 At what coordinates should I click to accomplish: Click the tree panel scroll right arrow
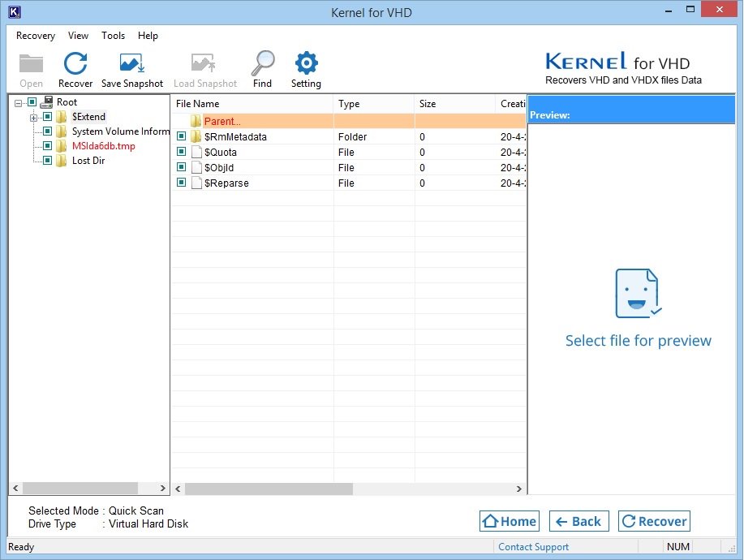(163, 488)
